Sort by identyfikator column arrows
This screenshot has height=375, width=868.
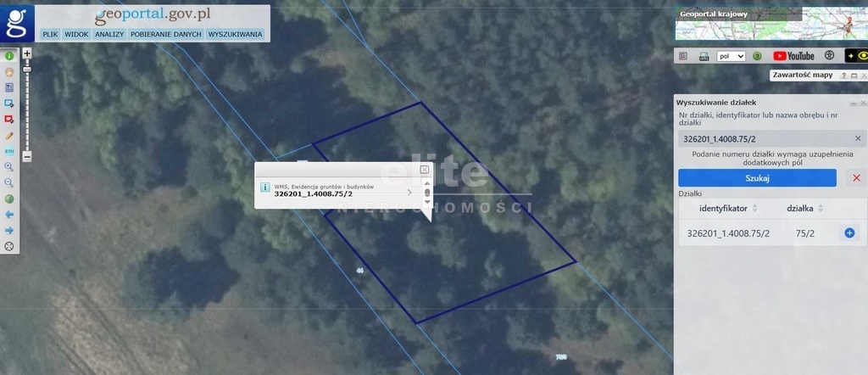pyautogui.click(x=754, y=208)
